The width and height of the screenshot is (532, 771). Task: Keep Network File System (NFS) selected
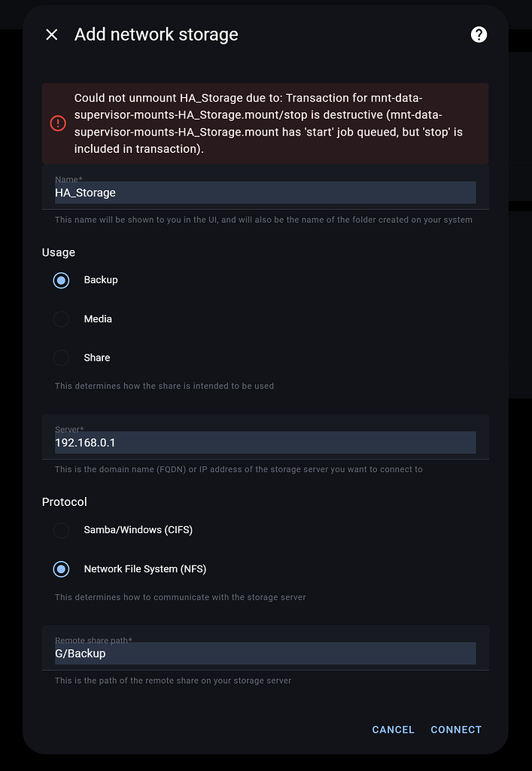[61, 569]
